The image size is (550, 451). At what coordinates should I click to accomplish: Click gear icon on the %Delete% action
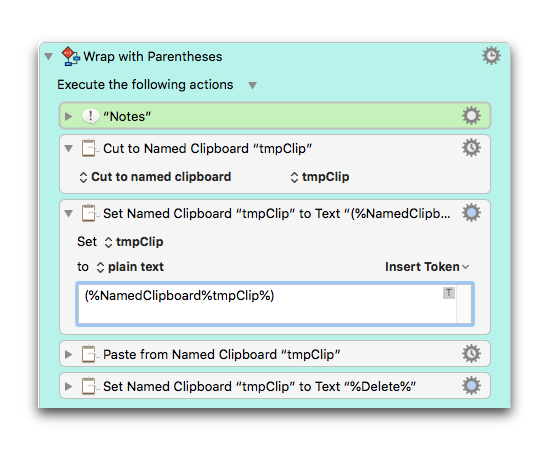(471, 386)
